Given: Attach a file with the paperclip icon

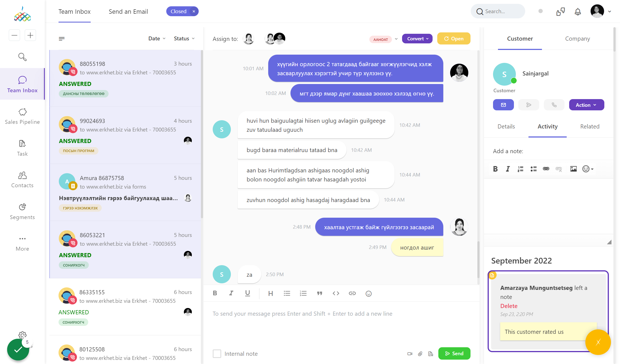Looking at the screenshot, I should pos(420,354).
